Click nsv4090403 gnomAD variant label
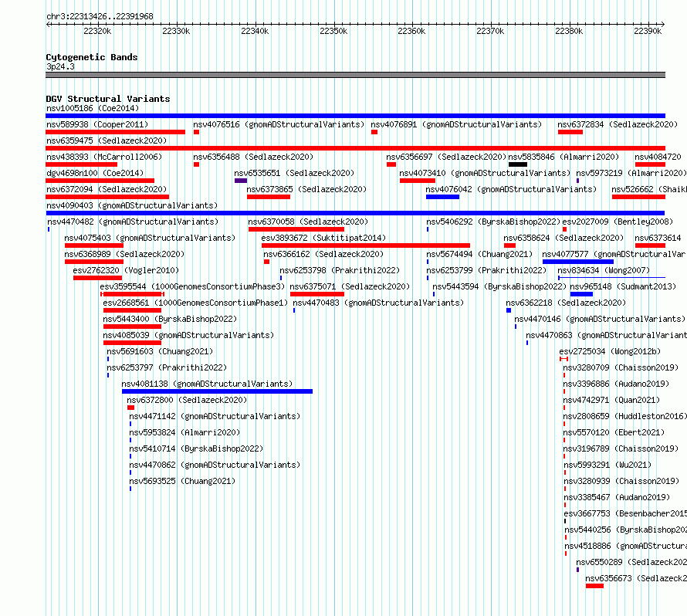The image size is (687, 616). tap(132, 205)
